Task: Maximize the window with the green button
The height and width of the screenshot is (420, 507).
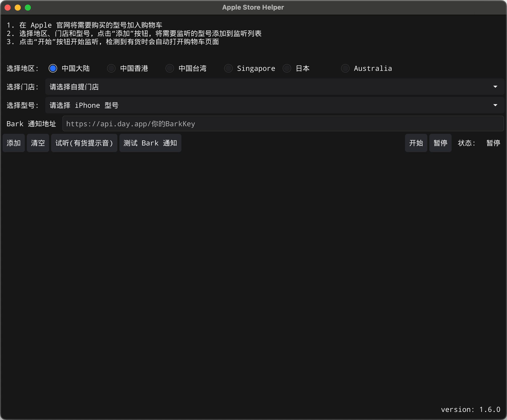Action: pos(28,8)
